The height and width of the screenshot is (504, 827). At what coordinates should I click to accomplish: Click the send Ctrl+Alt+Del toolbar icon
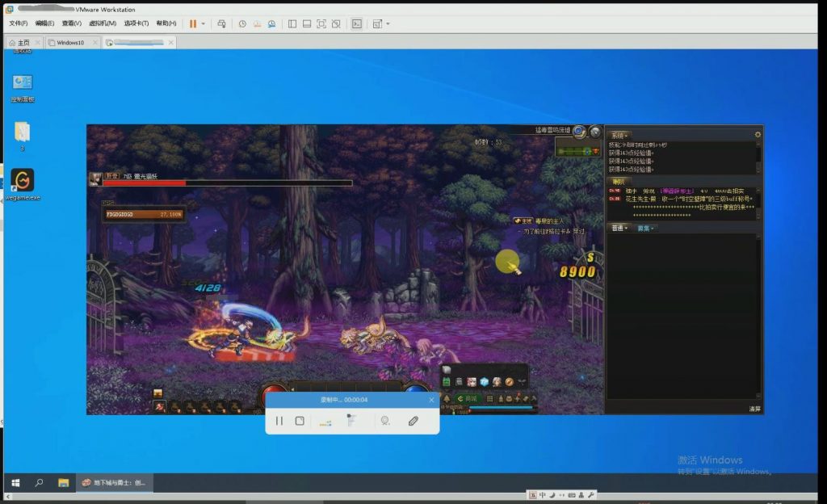coord(221,23)
